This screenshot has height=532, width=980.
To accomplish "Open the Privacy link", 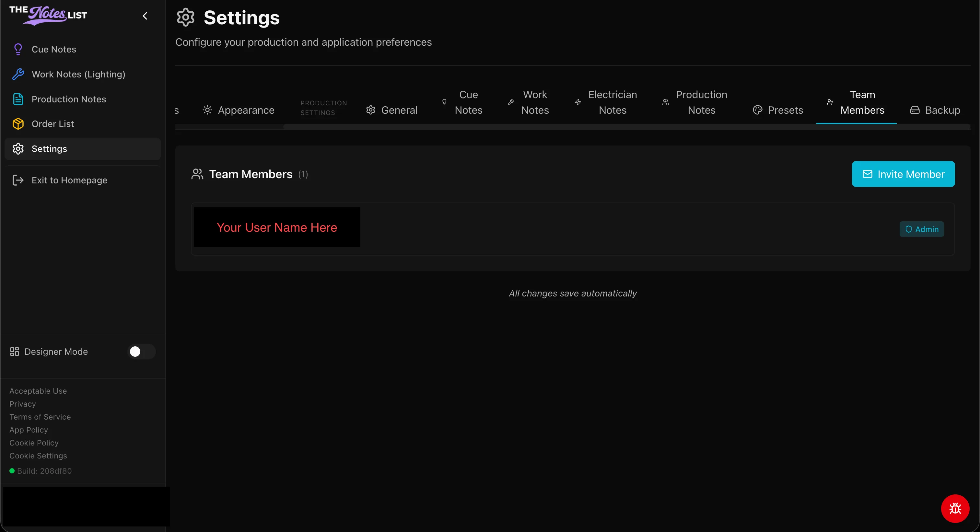I will (22, 404).
